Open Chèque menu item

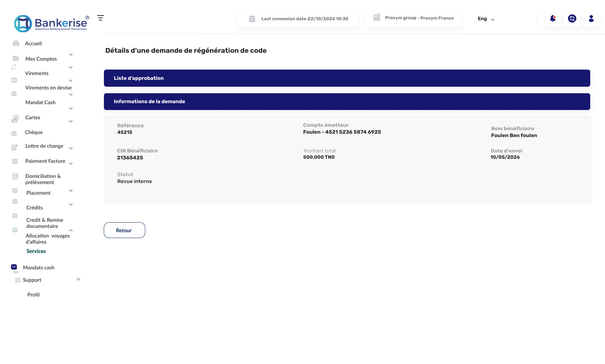[x=34, y=132]
